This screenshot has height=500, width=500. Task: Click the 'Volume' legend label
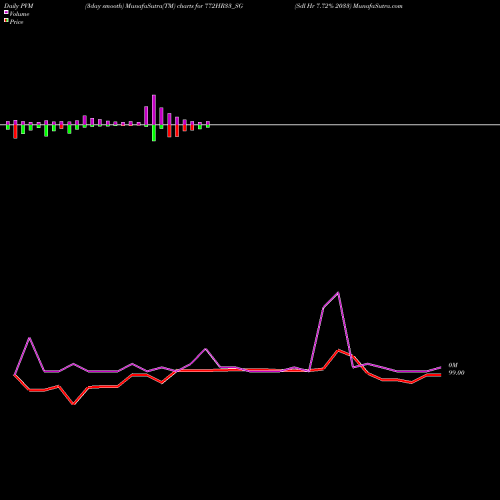coord(19,14)
